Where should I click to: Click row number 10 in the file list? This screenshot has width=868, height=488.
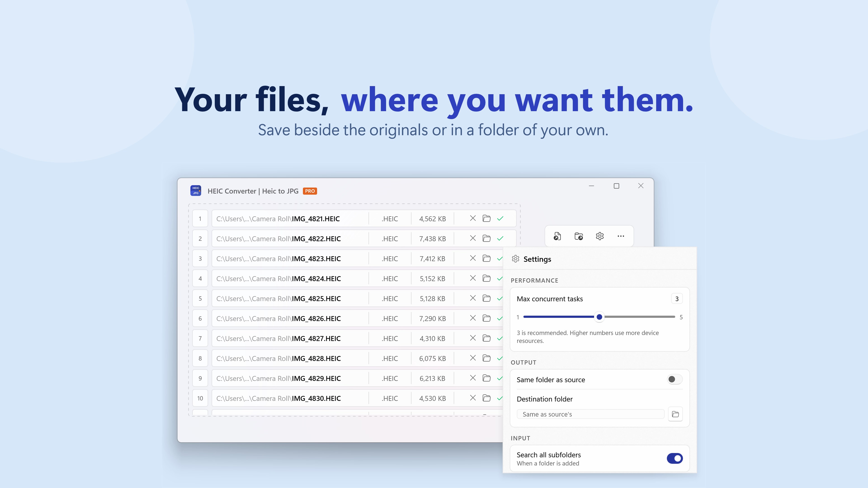coord(200,398)
